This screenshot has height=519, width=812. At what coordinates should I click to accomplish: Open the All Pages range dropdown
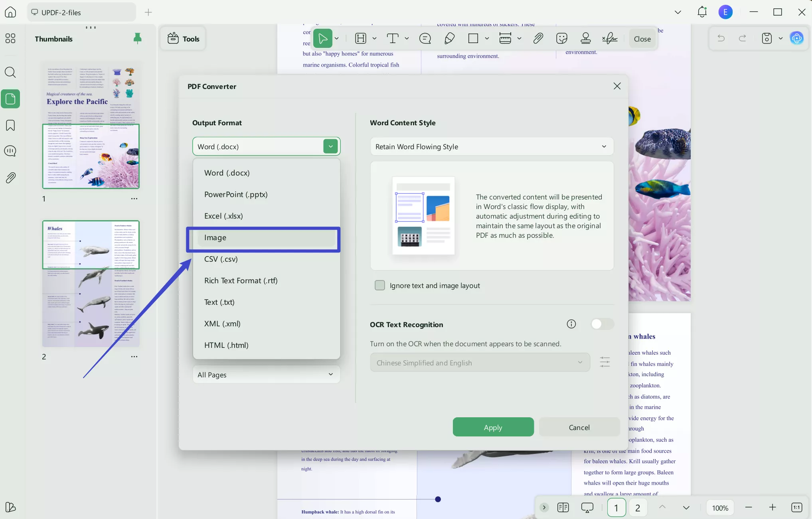[x=266, y=375]
